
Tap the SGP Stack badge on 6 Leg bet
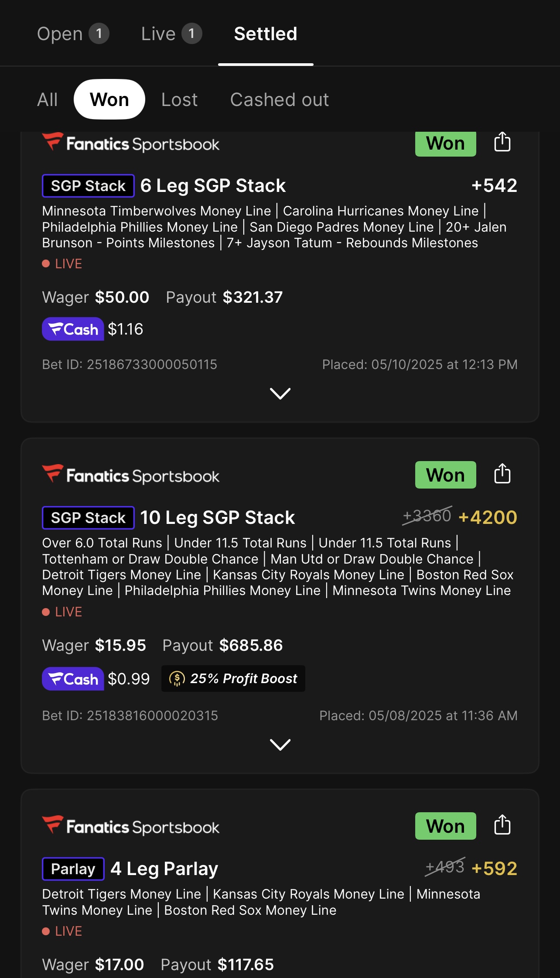[88, 186]
